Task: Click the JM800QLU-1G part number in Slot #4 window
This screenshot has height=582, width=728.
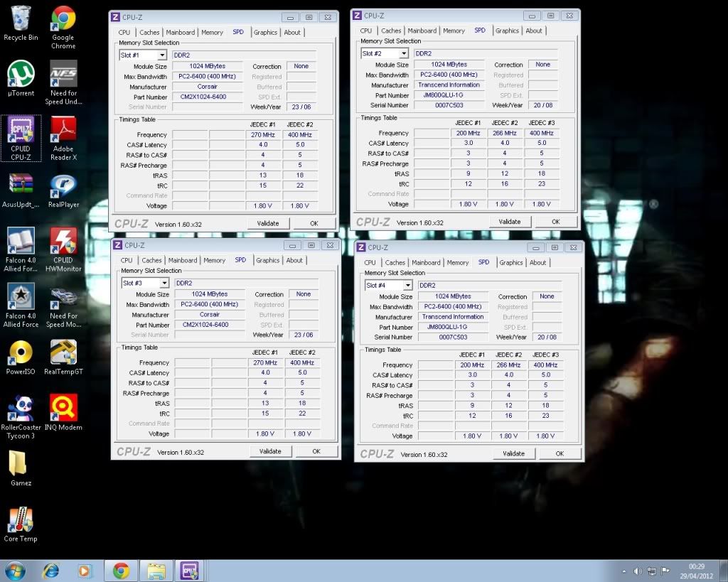Action: (x=453, y=327)
